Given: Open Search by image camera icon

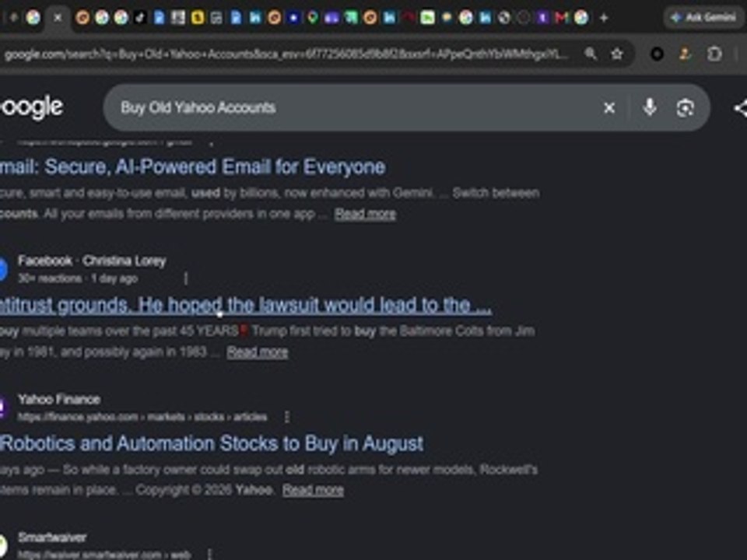Looking at the screenshot, I should point(685,107).
